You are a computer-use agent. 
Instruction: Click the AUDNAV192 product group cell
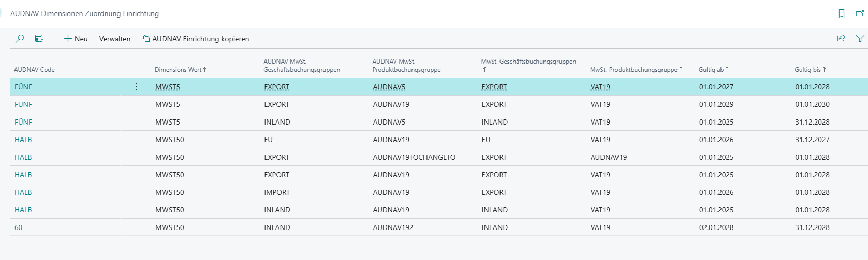tap(393, 227)
